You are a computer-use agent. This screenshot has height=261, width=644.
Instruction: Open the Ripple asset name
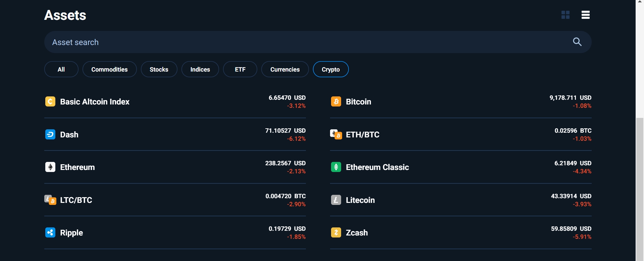click(71, 233)
